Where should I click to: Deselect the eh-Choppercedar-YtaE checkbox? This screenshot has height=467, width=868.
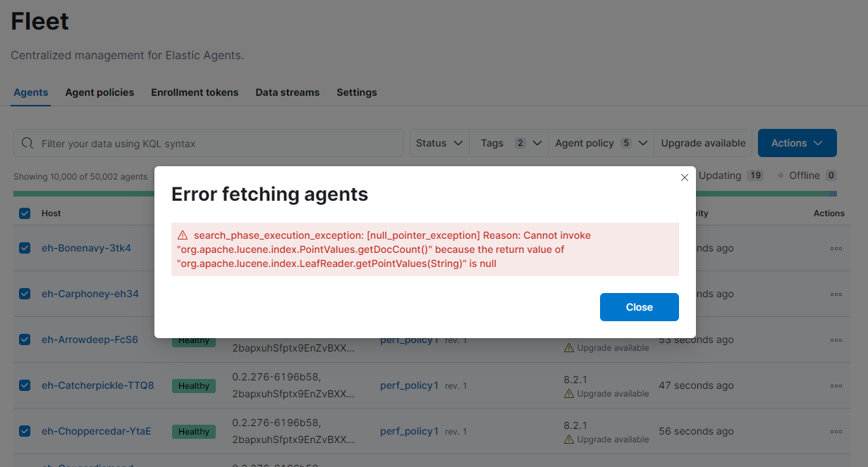tap(25, 431)
